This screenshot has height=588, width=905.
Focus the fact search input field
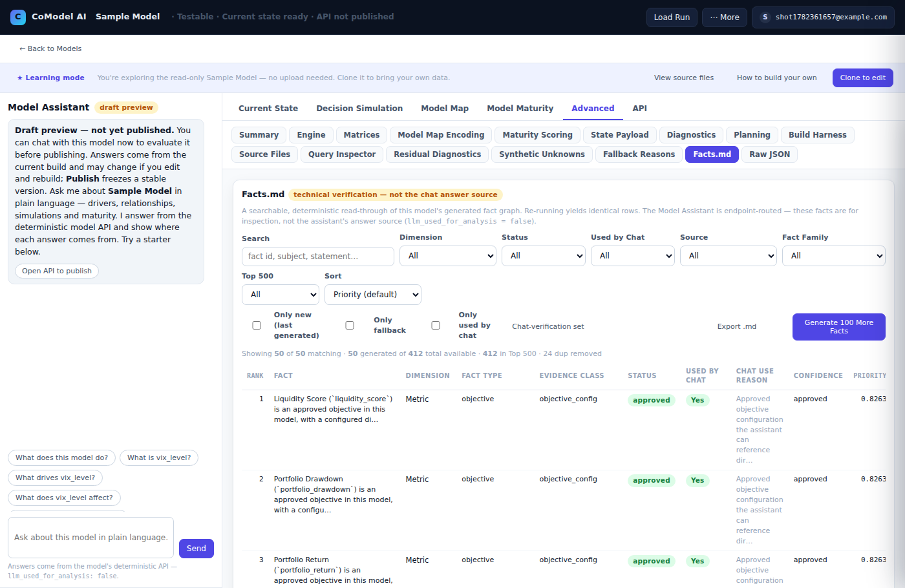tap(318, 257)
